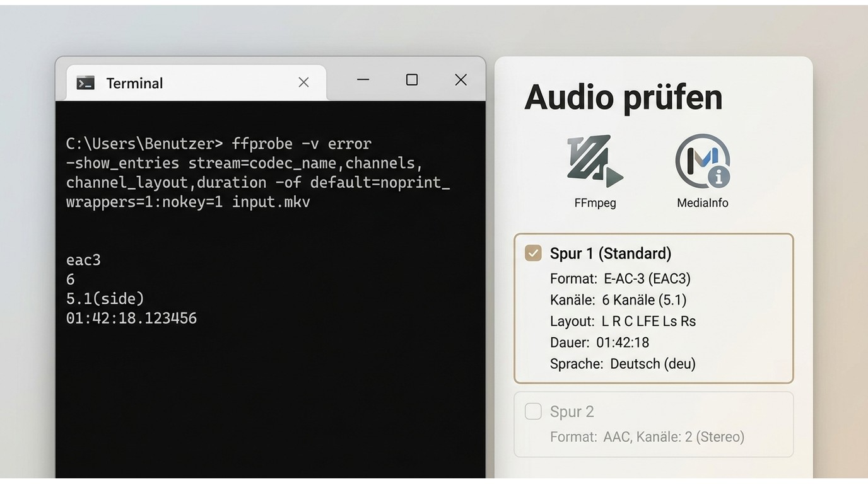868x484 pixels.
Task: Click the 5.1(side) output line in Terminal
Action: (105, 299)
